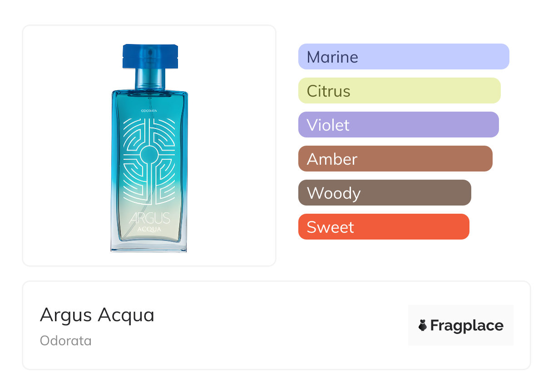Pick the Woody accord bar
This screenshot has width=553, height=392.
(385, 193)
